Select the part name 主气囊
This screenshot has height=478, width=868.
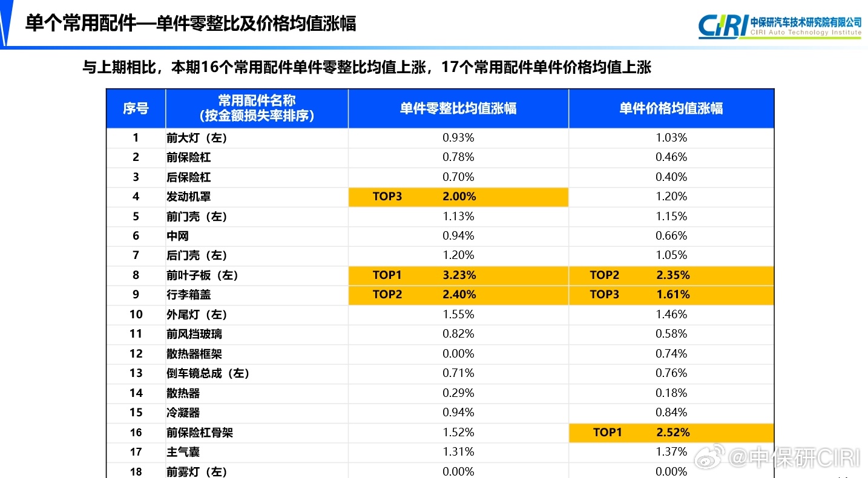pyautogui.click(x=183, y=452)
